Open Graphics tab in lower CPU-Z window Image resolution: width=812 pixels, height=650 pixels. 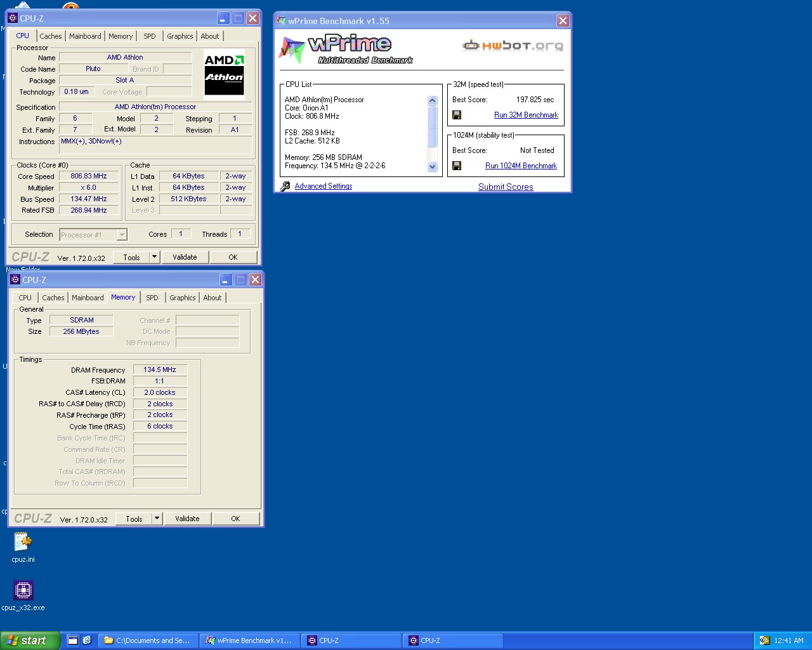pyautogui.click(x=183, y=298)
